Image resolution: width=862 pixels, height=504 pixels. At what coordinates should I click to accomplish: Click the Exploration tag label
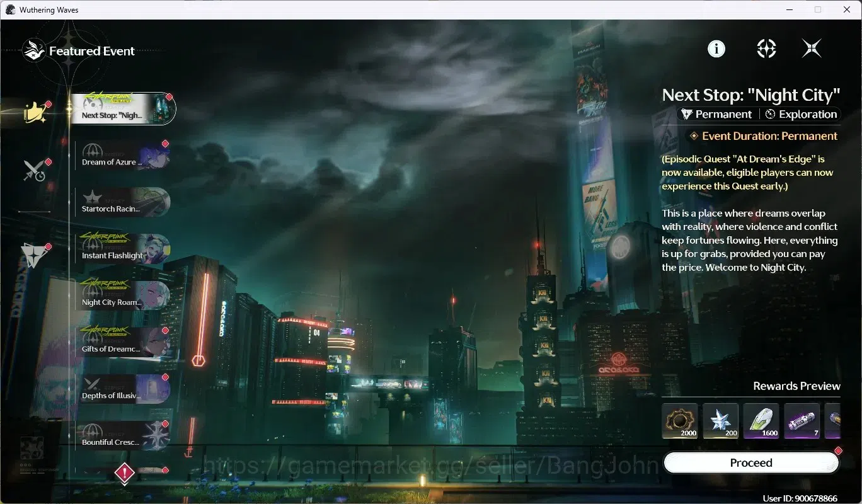tap(801, 114)
